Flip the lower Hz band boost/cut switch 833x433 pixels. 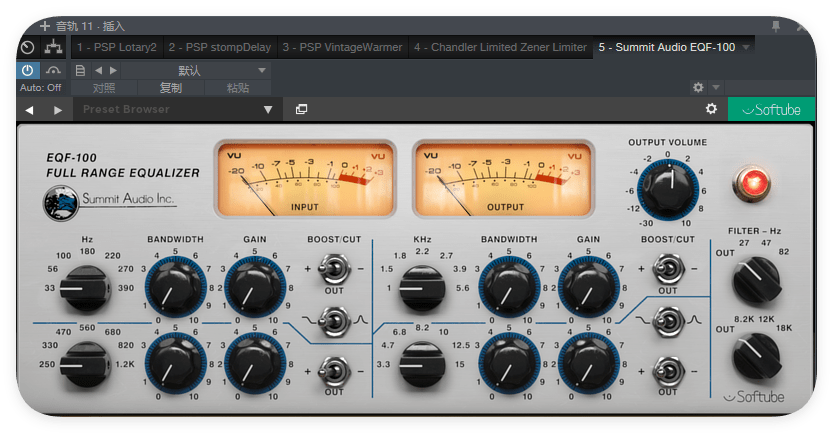click(334, 371)
